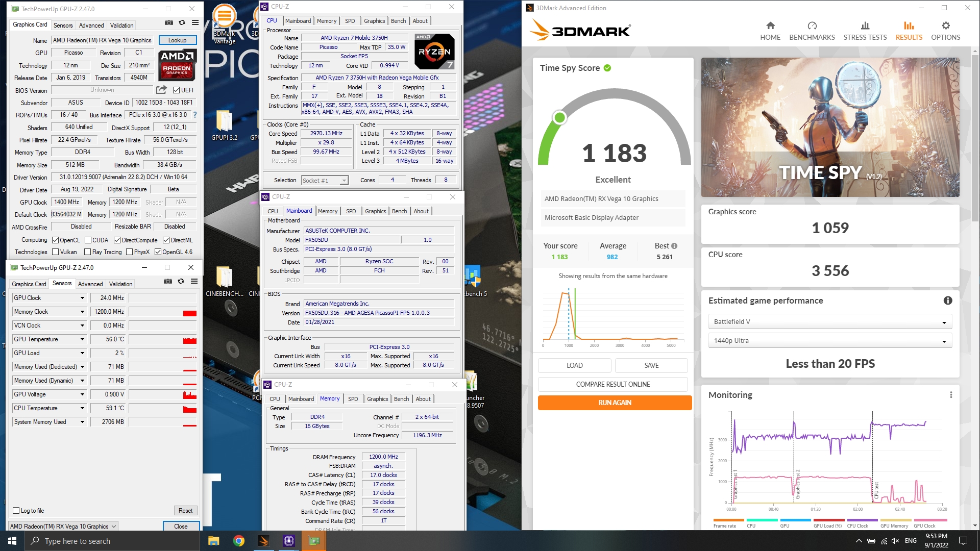This screenshot has width=980, height=551.
Task: Open the CPU-Z Socket #1 selection dropdown
Action: pos(325,180)
